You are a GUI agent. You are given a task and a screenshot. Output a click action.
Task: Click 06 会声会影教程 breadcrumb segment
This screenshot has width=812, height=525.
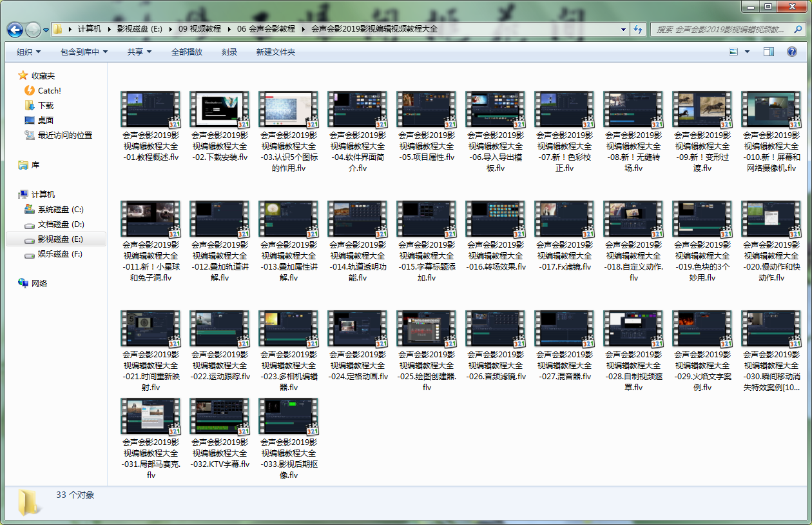pyautogui.click(x=266, y=29)
